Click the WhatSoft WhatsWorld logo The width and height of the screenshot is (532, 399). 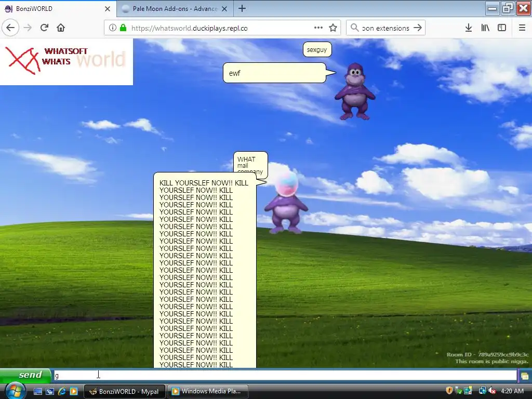pos(66,61)
